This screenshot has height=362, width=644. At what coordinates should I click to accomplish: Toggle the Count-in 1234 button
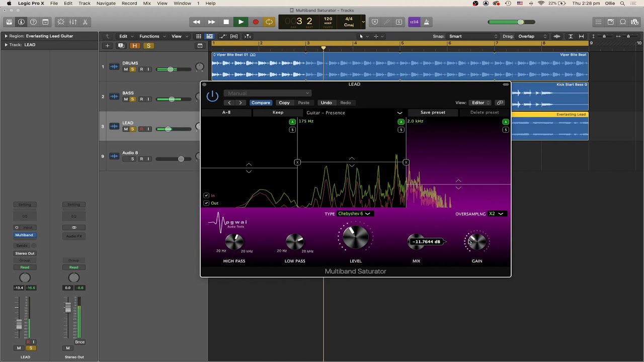[414, 22]
